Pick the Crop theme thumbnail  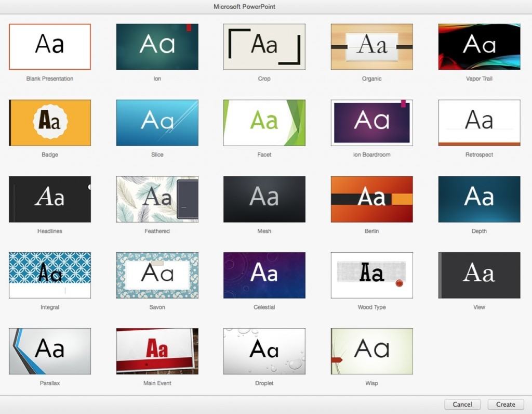pos(264,47)
